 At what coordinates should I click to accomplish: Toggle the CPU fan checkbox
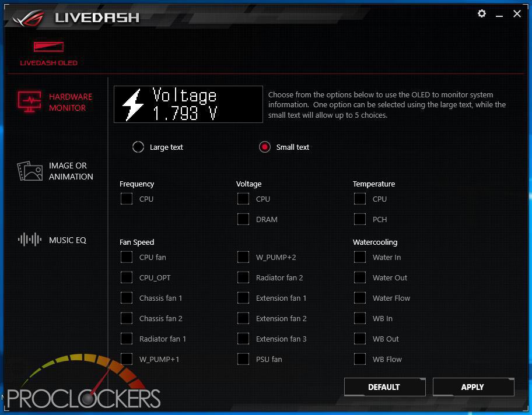point(127,257)
